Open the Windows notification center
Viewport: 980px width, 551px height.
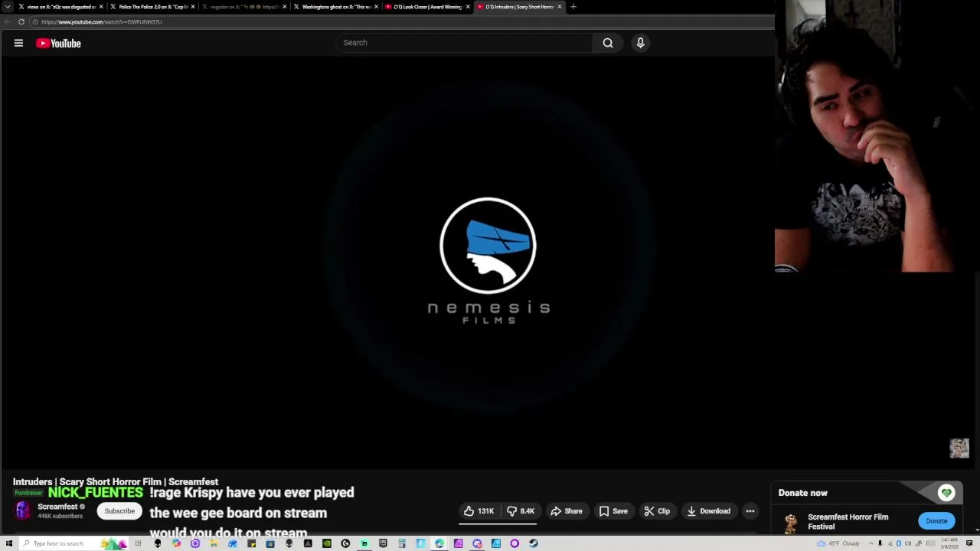click(969, 543)
